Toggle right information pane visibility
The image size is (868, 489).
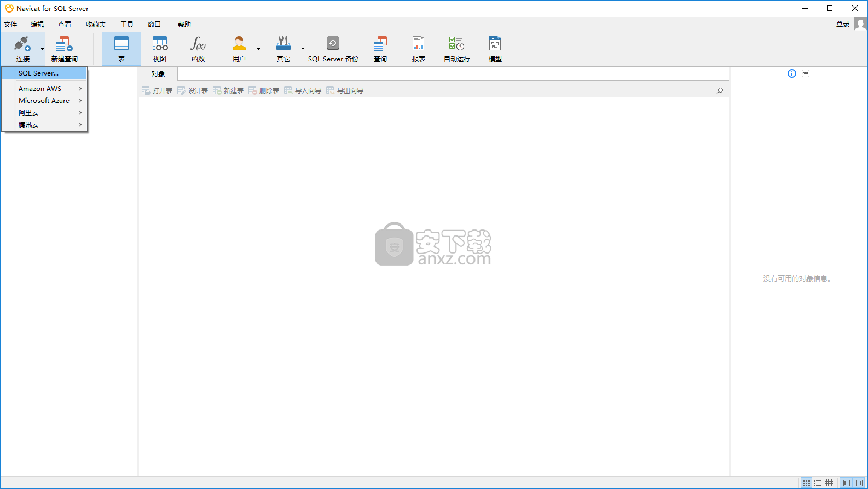(x=859, y=482)
